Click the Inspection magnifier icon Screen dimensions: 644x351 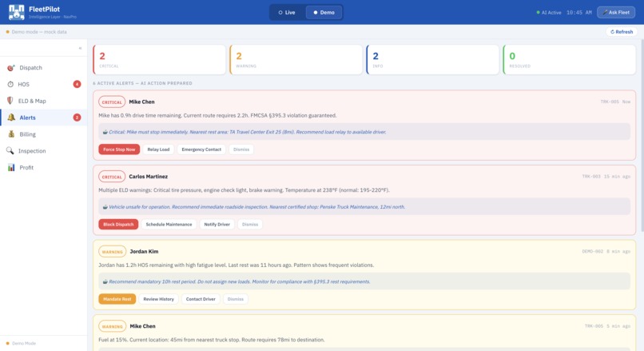coord(10,151)
